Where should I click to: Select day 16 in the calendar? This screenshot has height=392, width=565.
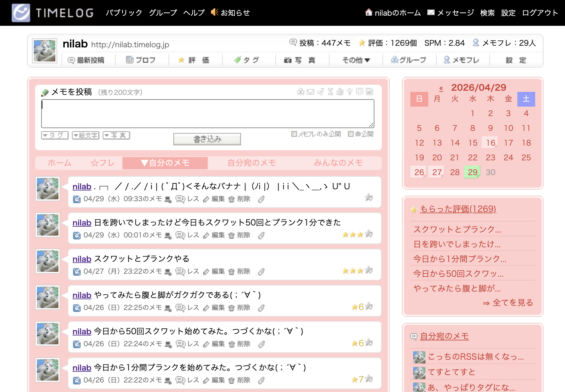490,143
